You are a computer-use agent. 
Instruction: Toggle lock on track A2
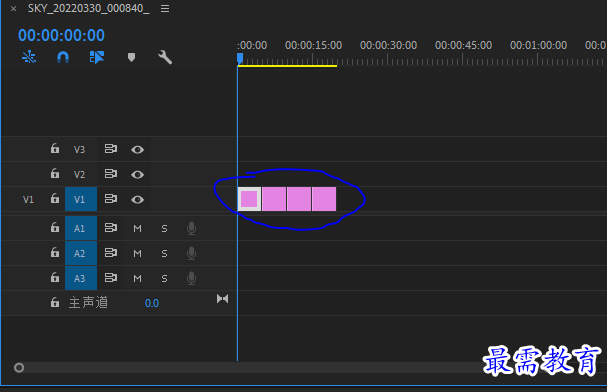pos(55,253)
